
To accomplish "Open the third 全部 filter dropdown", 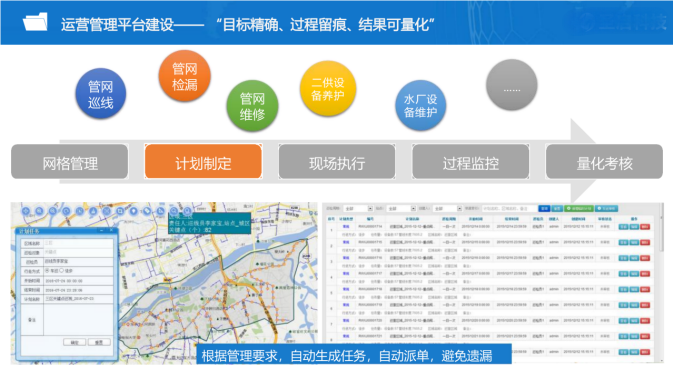I will pyautogui.click(x=447, y=209).
